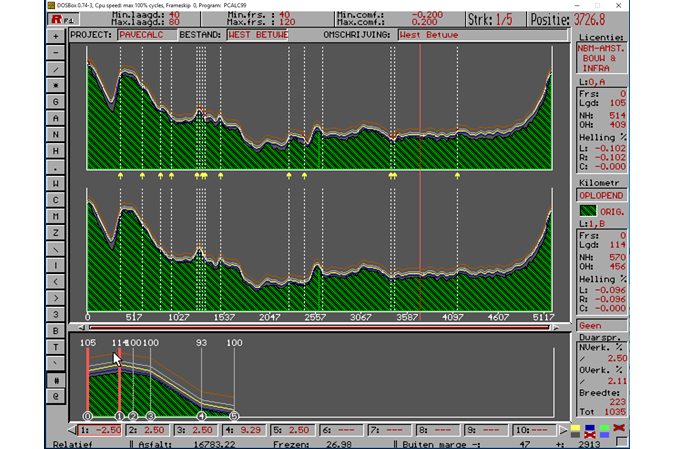The image size is (675, 449).
Task: Select the bright green color swatch
Action: (604, 428)
